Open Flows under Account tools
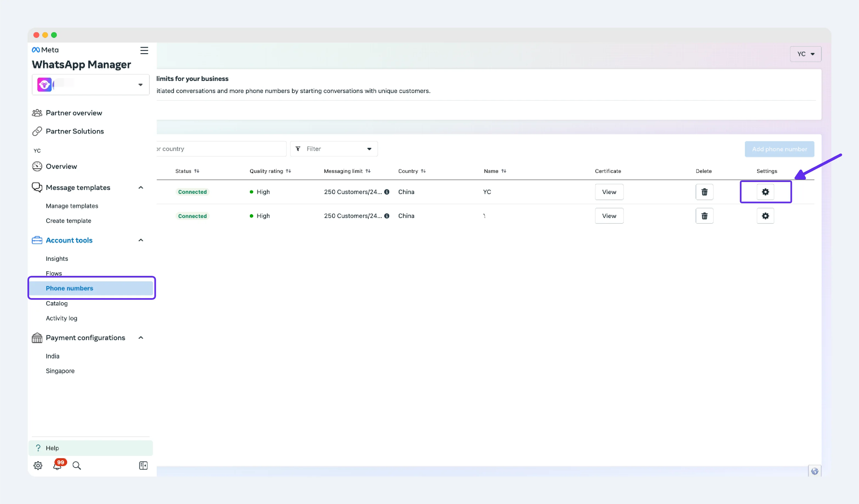Screen dimensions: 859x504 (54, 273)
